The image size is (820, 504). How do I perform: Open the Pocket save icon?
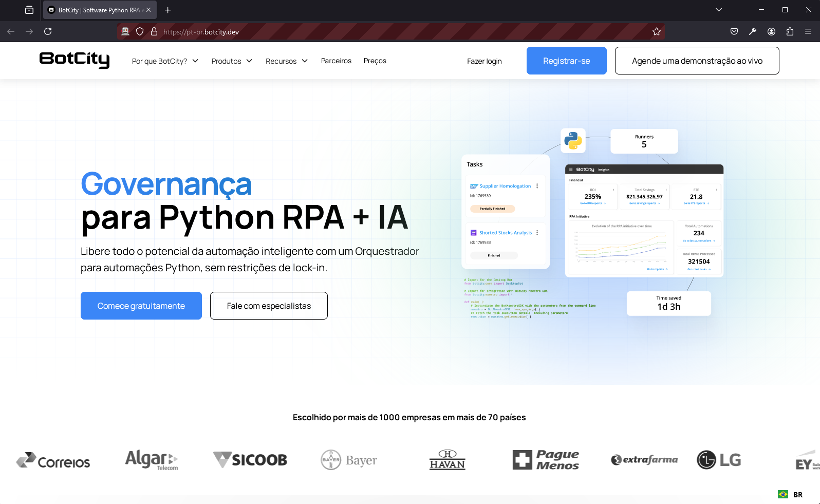pyautogui.click(x=734, y=31)
